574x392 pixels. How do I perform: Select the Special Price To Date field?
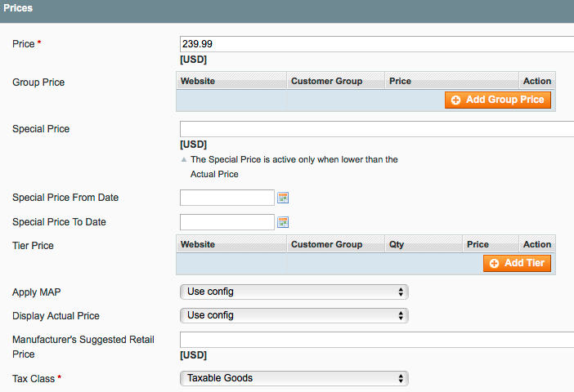coord(227,222)
